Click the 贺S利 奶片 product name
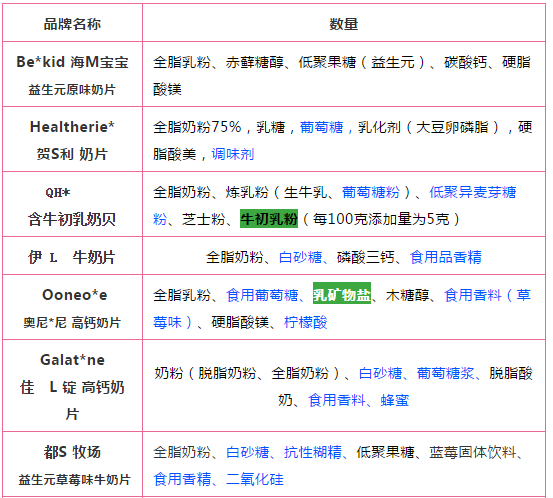This screenshot has width=553, height=498. click(72, 154)
